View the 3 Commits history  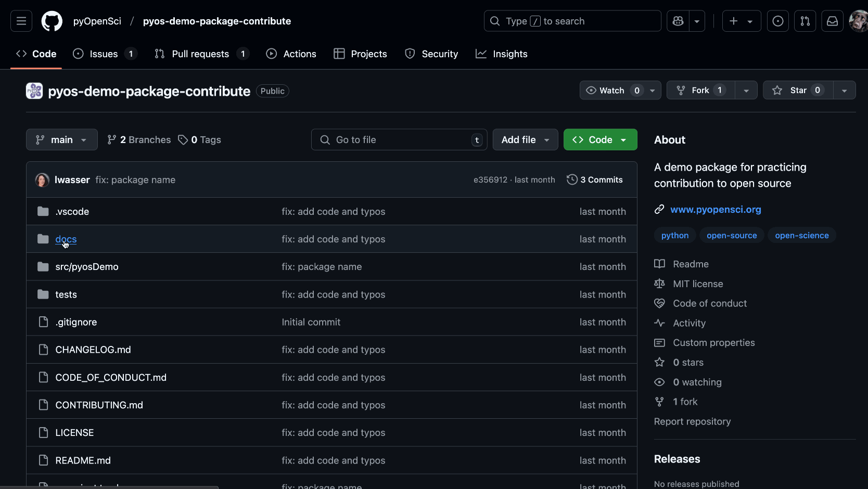click(595, 179)
